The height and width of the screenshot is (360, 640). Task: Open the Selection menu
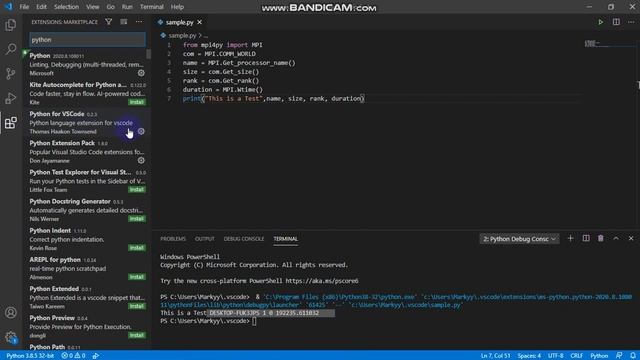66,7
